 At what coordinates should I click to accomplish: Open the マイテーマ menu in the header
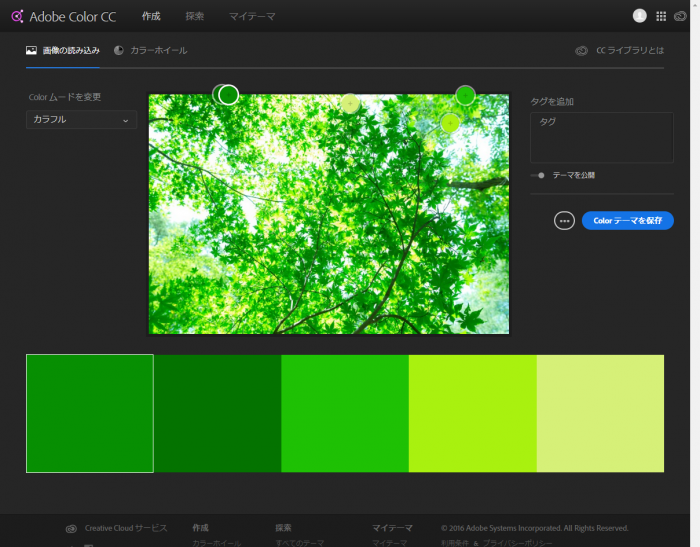tap(252, 16)
